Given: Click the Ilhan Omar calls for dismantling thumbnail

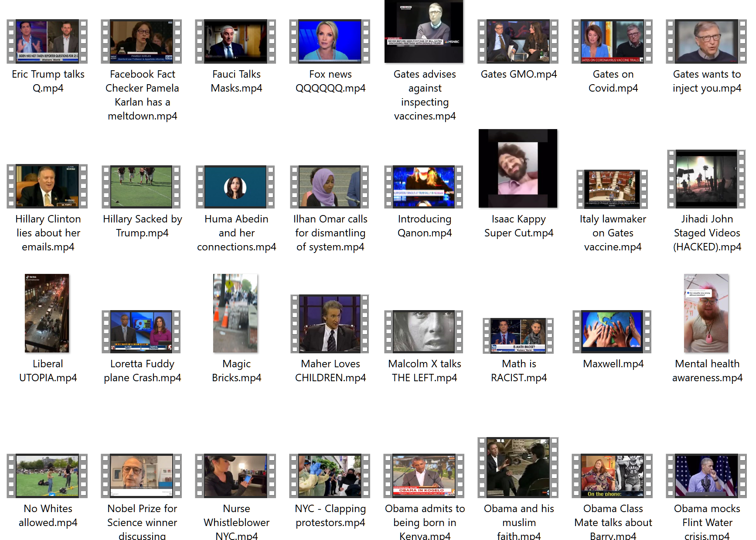Looking at the screenshot, I should tap(330, 187).
